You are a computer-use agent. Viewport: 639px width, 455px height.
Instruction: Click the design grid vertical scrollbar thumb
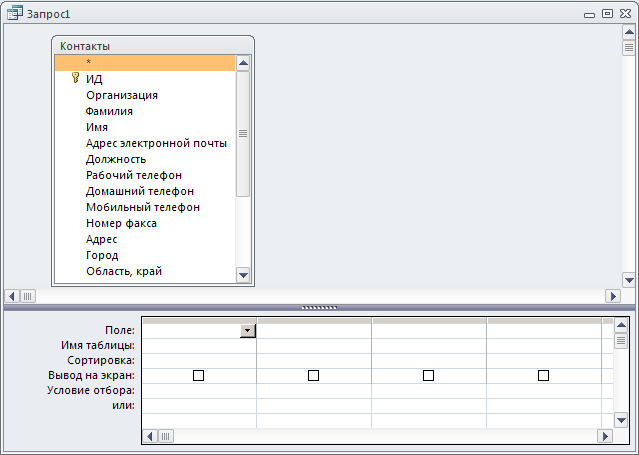621,340
